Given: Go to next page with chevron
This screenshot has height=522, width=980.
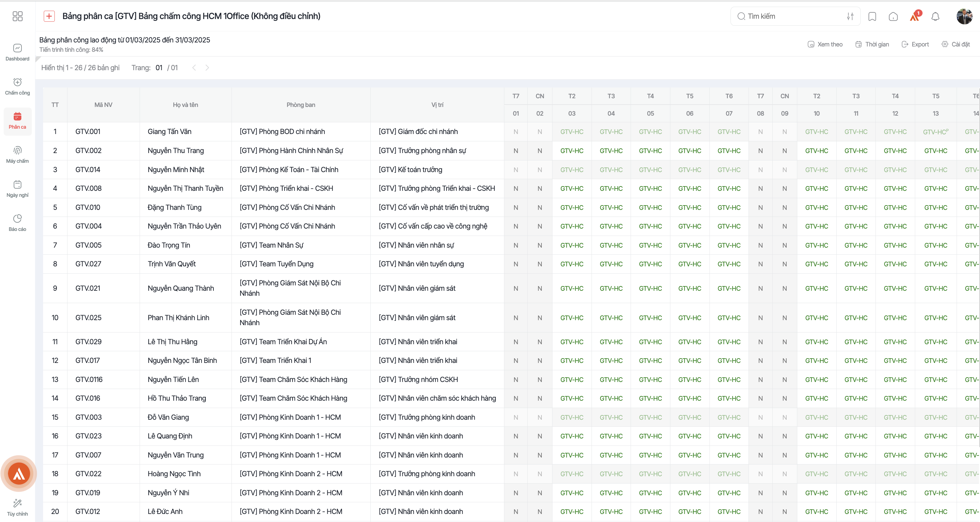Looking at the screenshot, I should tap(207, 68).
